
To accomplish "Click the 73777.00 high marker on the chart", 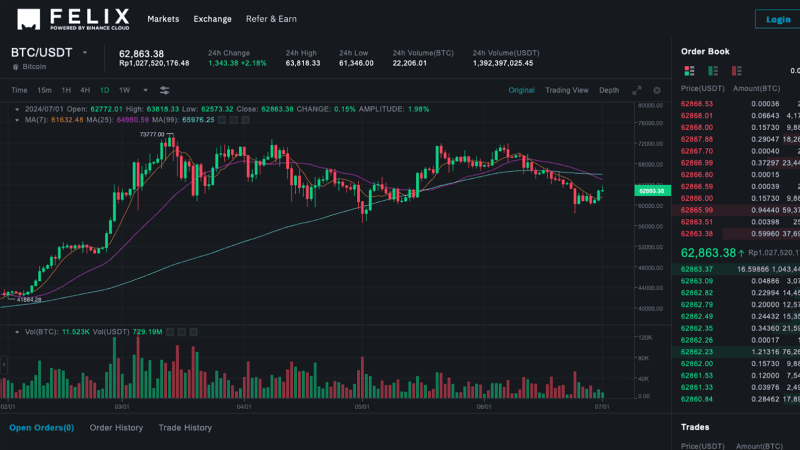I will pos(152,135).
